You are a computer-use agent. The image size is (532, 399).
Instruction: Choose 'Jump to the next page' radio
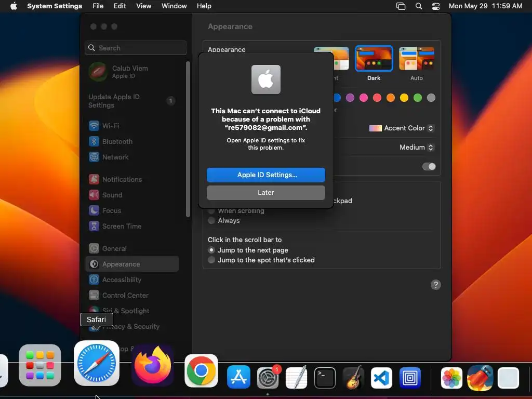tap(211, 250)
